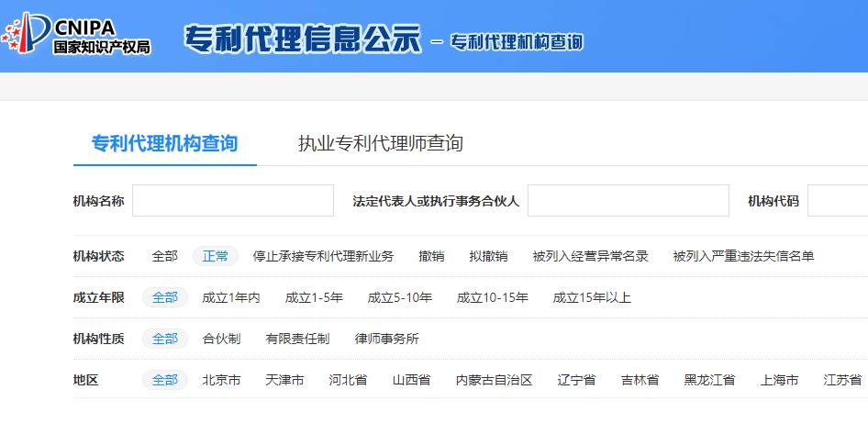This screenshot has width=868, height=423.
Task: Filter by 撤销 status
Action: point(431,256)
